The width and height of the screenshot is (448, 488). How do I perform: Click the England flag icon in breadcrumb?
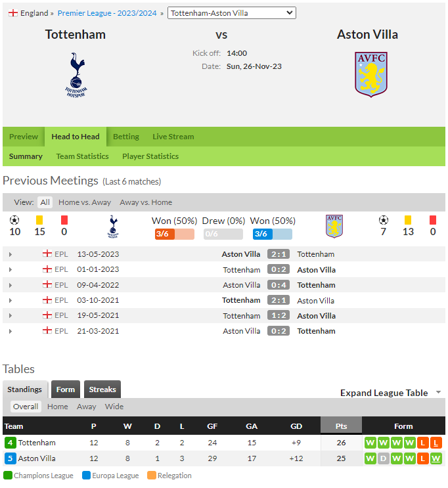click(12, 13)
